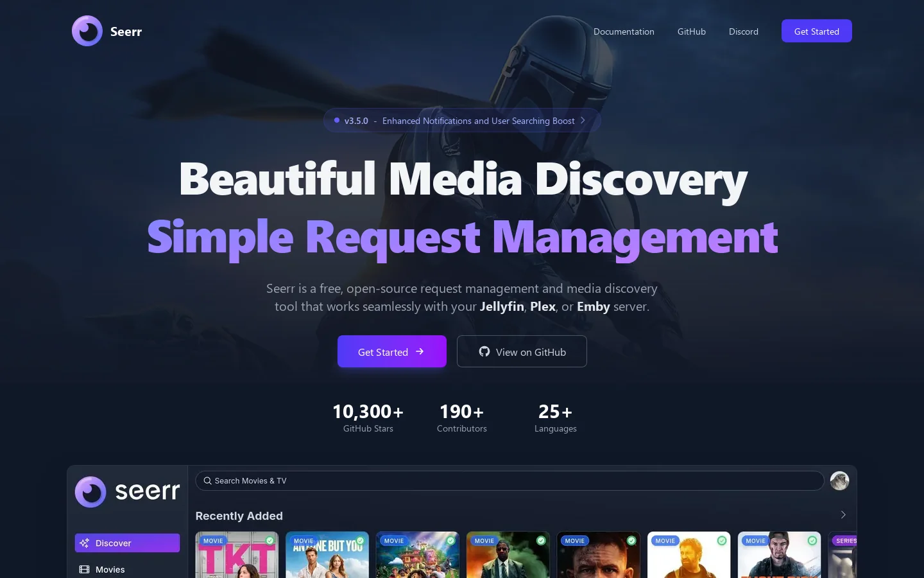Click the Recently Added heading
This screenshot has height=578, width=924.
[x=239, y=516]
